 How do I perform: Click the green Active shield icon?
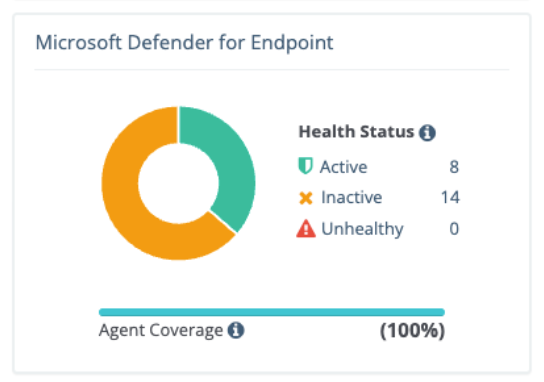point(306,165)
